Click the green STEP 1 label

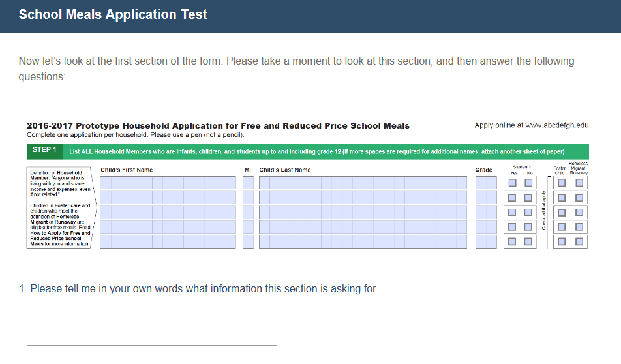click(x=44, y=151)
